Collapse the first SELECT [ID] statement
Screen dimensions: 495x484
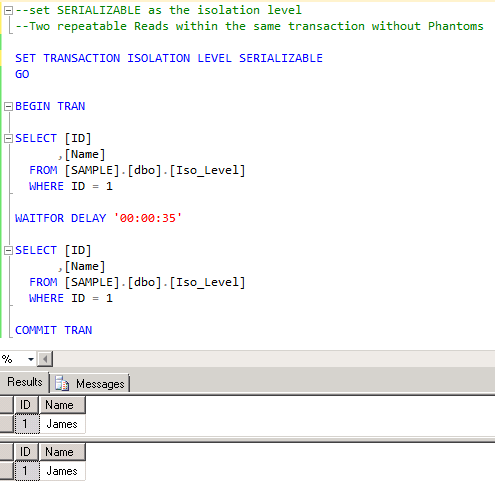pos(8,139)
